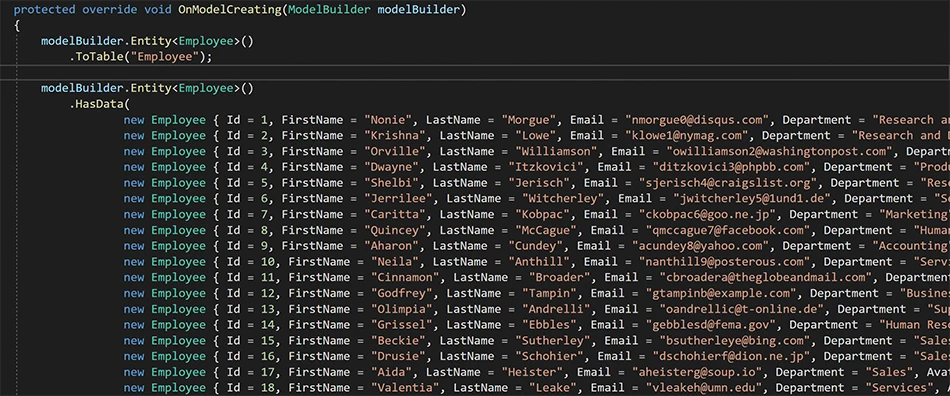Viewport: 950px width, 396px height.
Task: Click the last name "Williamson"
Action: 556,151
